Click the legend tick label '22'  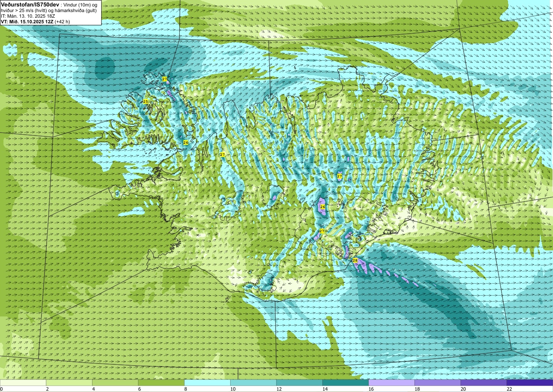click(509, 389)
